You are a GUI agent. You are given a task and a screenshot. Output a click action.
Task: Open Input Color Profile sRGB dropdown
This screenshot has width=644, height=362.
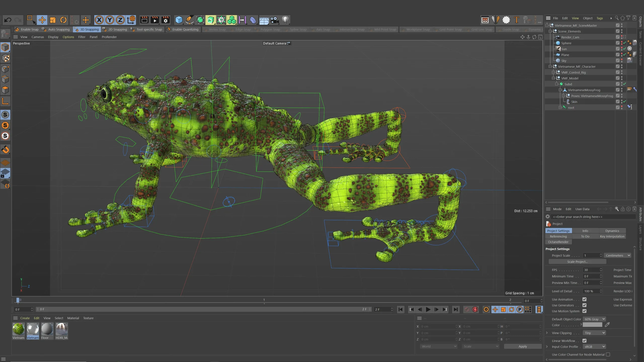pyautogui.click(x=594, y=347)
